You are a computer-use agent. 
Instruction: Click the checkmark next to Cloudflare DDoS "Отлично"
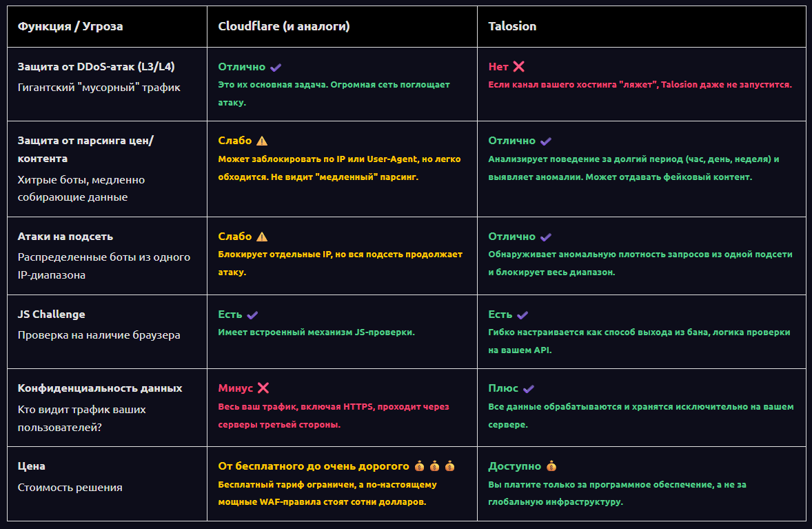point(276,68)
